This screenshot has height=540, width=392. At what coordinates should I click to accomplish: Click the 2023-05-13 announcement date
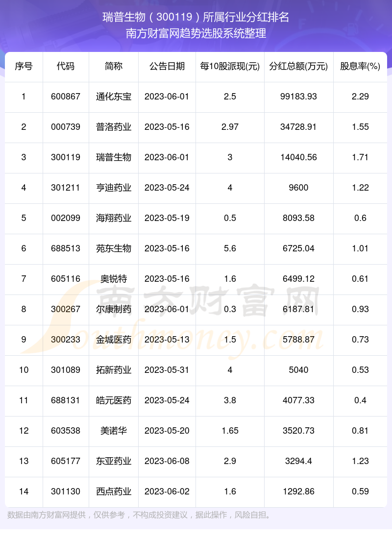coord(167,340)
